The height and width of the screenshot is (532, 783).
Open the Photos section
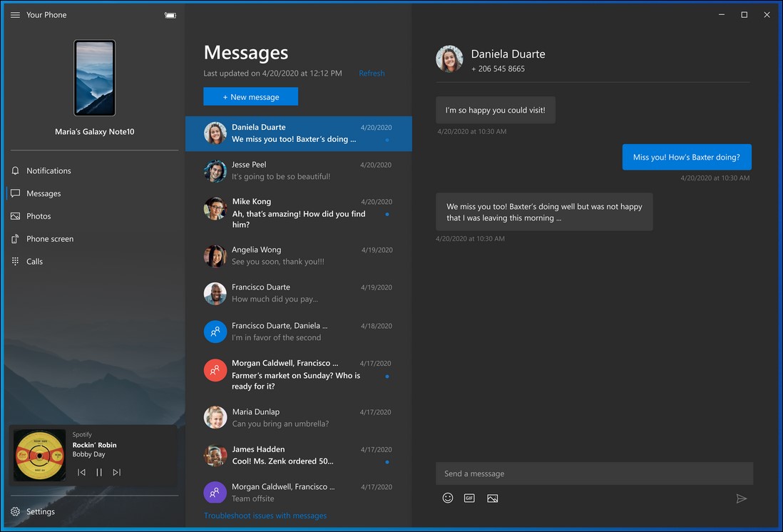pos(94,216)
